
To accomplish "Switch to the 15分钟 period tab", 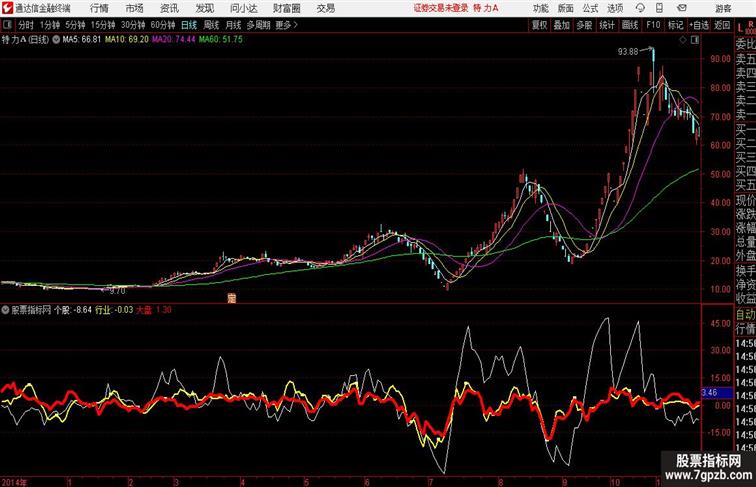I will click(103, 25).
